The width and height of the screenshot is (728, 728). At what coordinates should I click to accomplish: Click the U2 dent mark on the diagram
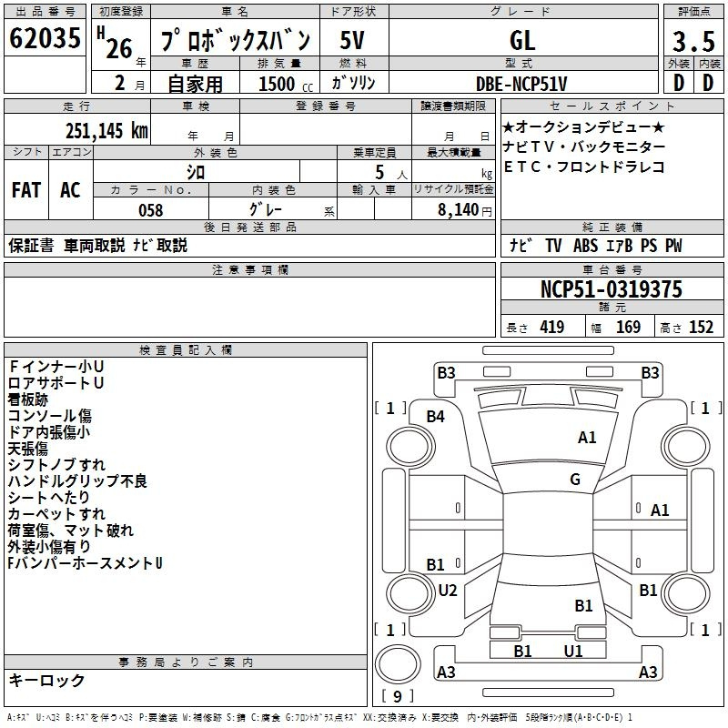pos(448,591)
